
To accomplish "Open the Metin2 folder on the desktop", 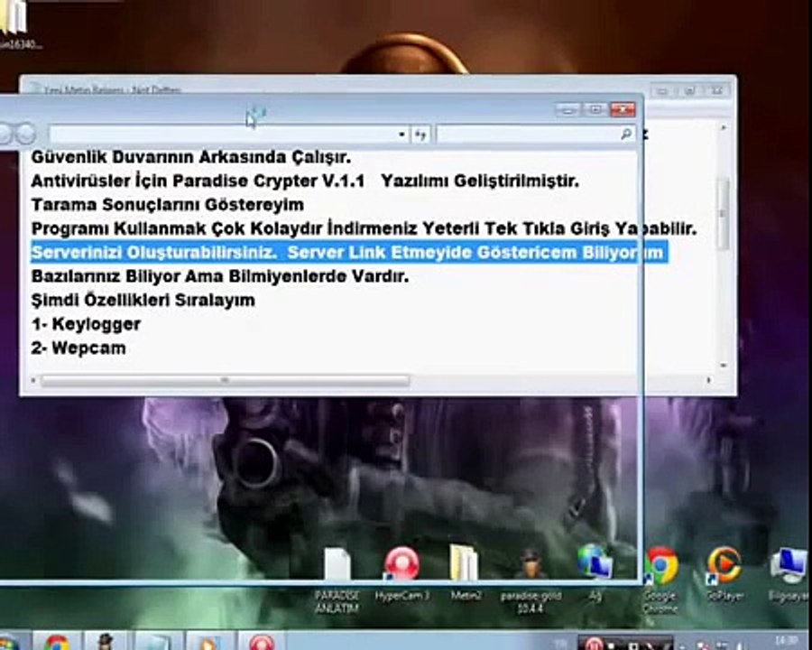I will (465, 572).
